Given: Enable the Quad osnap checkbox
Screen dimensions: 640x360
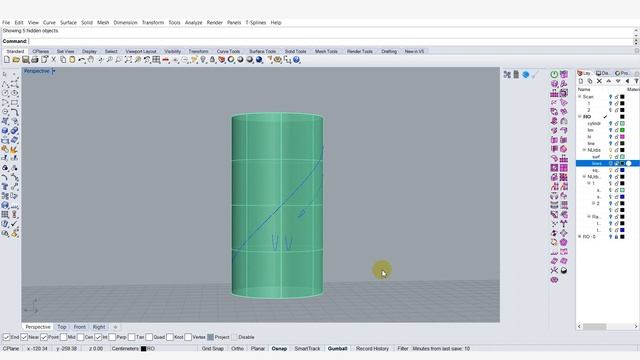Looking at the screenshot, I should (149, 337).
